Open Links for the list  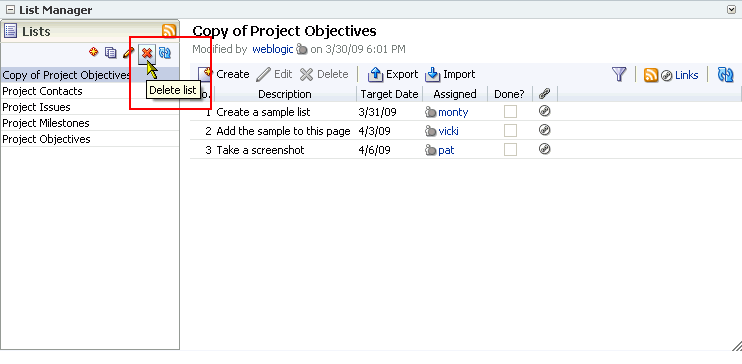pos(680,75)
